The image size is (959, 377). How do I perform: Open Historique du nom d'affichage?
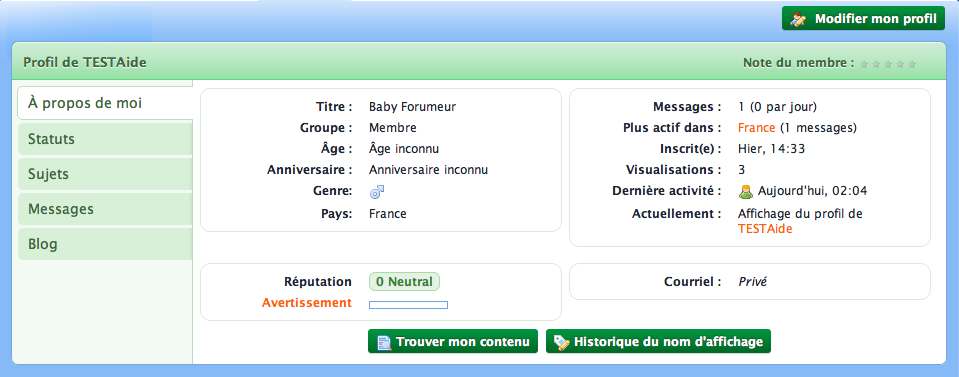click(x=658, y=342)
